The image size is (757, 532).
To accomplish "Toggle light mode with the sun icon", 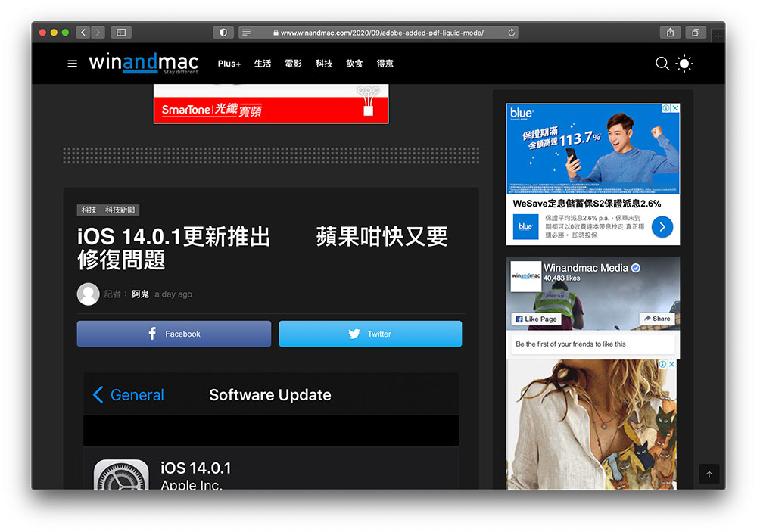I will (684, 64).
